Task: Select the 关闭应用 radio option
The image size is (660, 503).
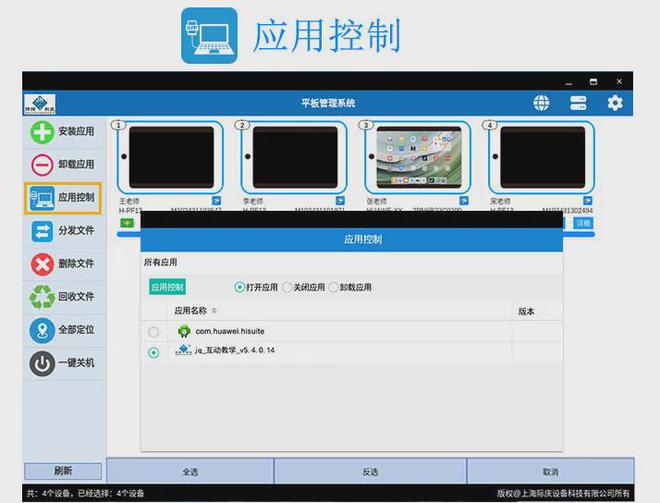Action: pyautogui.click(x=287, y=287)
